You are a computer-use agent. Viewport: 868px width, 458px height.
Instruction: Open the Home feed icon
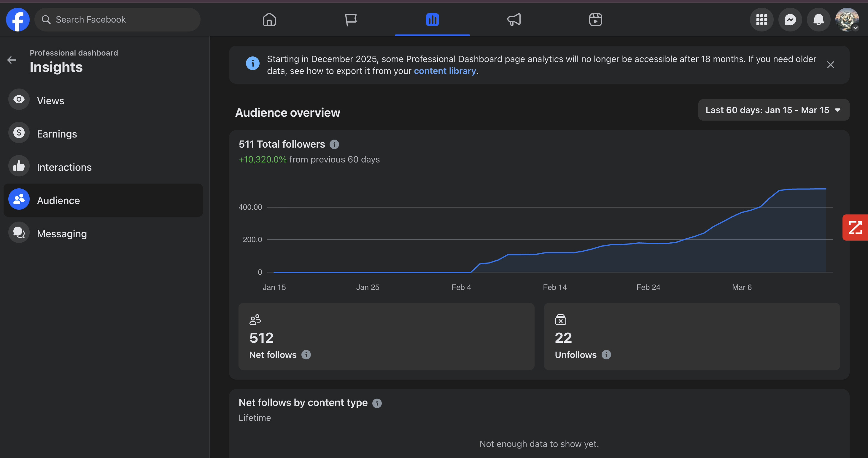click(269, 20)
